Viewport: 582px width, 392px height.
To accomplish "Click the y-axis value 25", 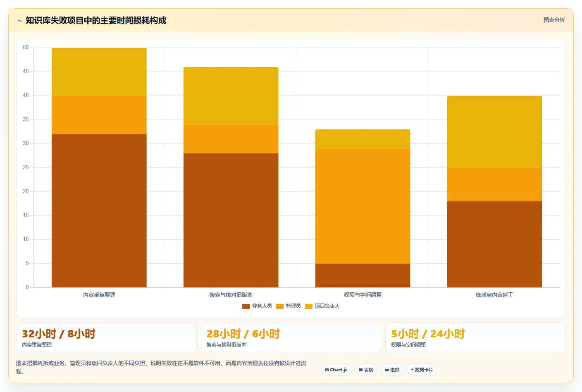I will coord(26,167).
